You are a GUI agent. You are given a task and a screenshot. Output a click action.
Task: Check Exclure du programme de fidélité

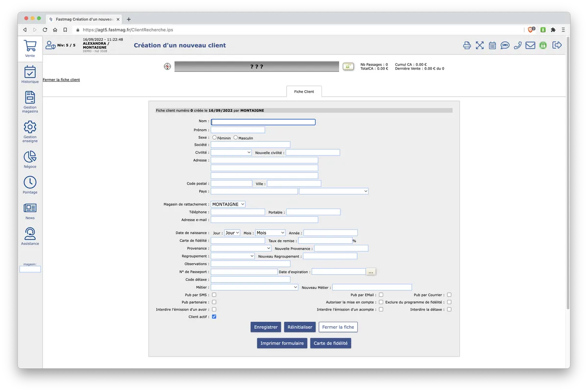point(449,302)
